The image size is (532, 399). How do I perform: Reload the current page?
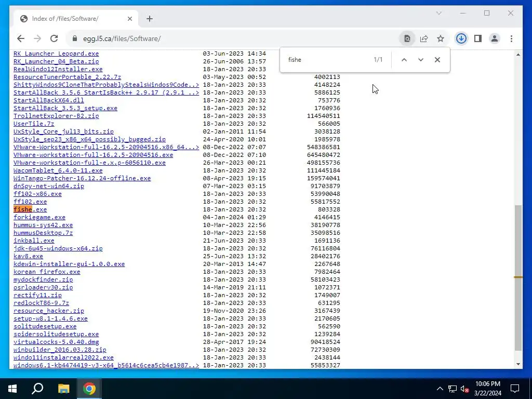pyautogui.click(x=54, y=38)
